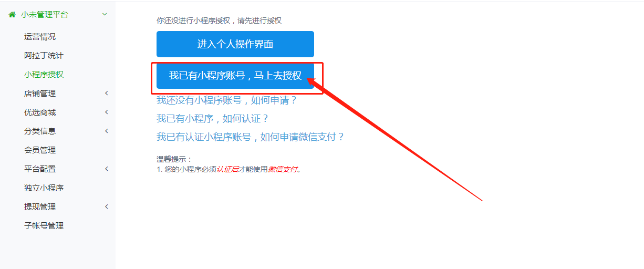Open 独立小程序 menu item
644x269 pixels.
pyautogui.click(x=44, y=188)
